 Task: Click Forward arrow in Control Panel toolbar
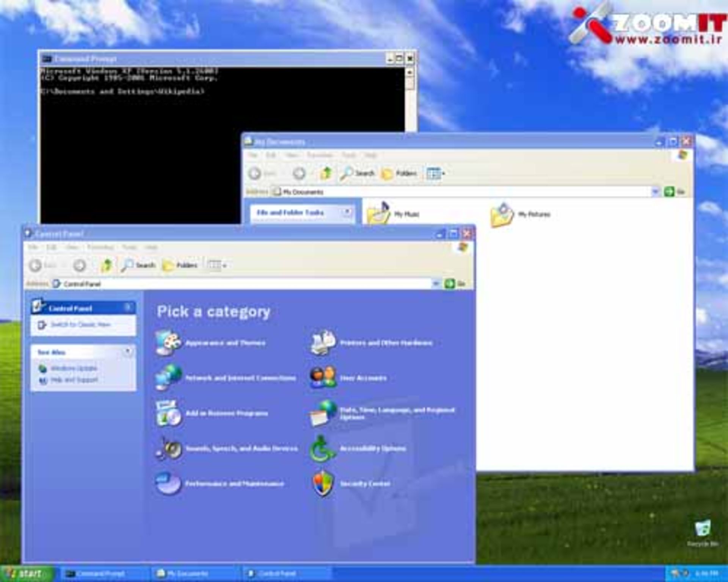tap(79, 265)
